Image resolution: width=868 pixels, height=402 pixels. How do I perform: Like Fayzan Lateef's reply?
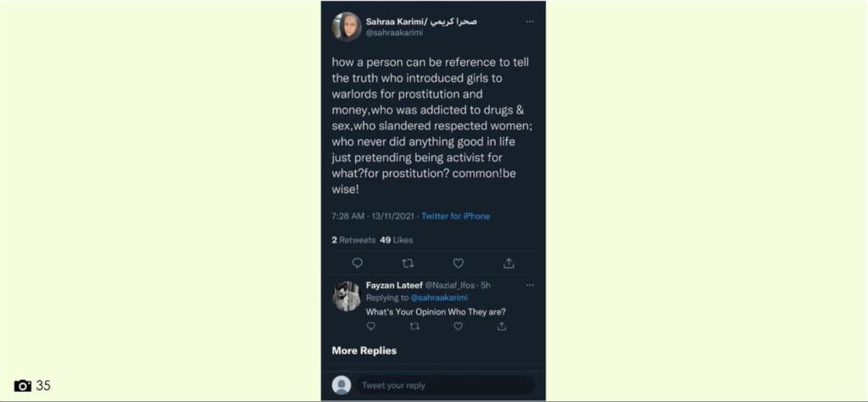(x=458, y=326)
